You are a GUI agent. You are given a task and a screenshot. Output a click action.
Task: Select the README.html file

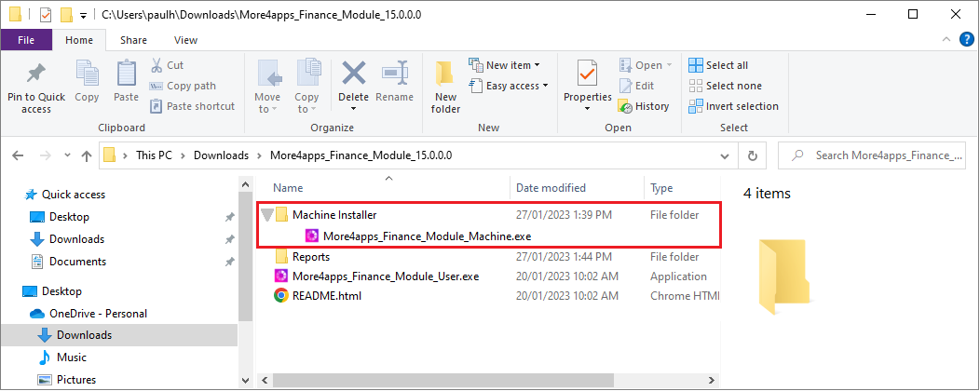tap(326, 295)
